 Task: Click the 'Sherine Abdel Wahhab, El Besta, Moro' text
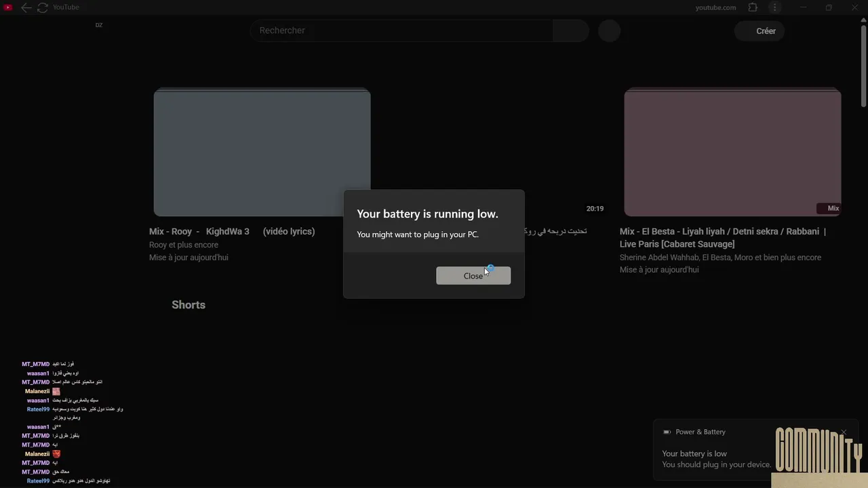(720, 258)
